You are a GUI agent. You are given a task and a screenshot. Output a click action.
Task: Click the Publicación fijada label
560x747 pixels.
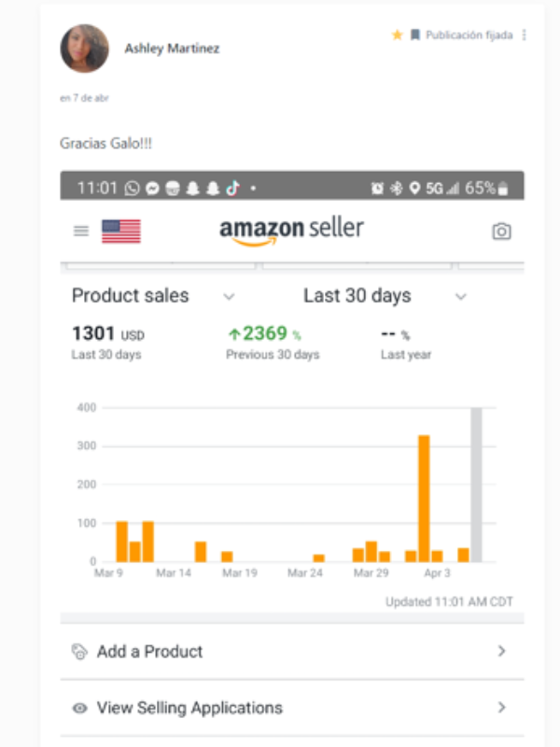(x=469, y=35)
